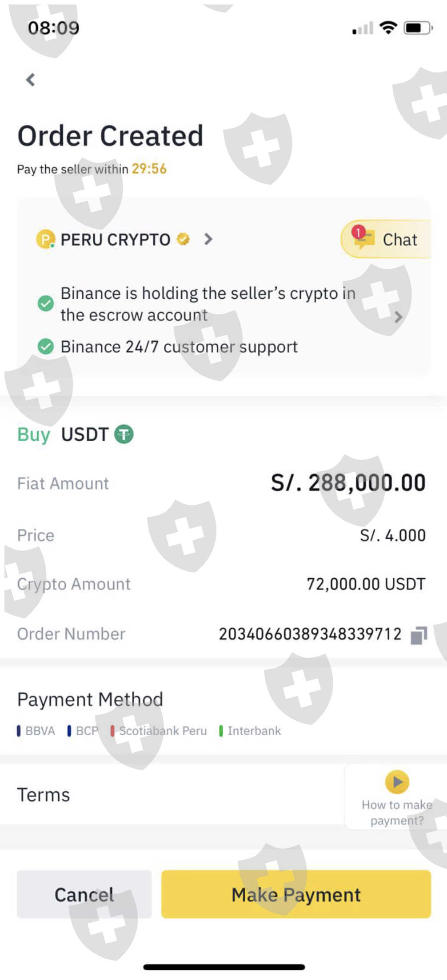Tap the PERU CRYPTO seller name
447x980 pixels.
point(115,240)
